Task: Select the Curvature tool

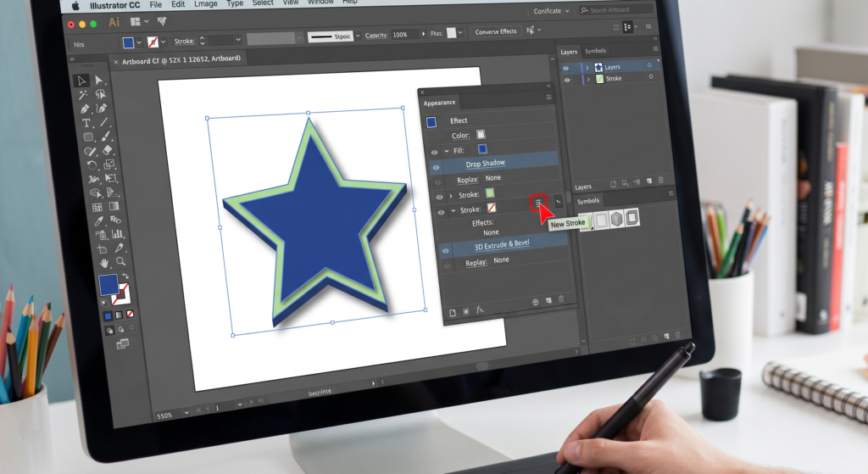Action: point(102,109)
